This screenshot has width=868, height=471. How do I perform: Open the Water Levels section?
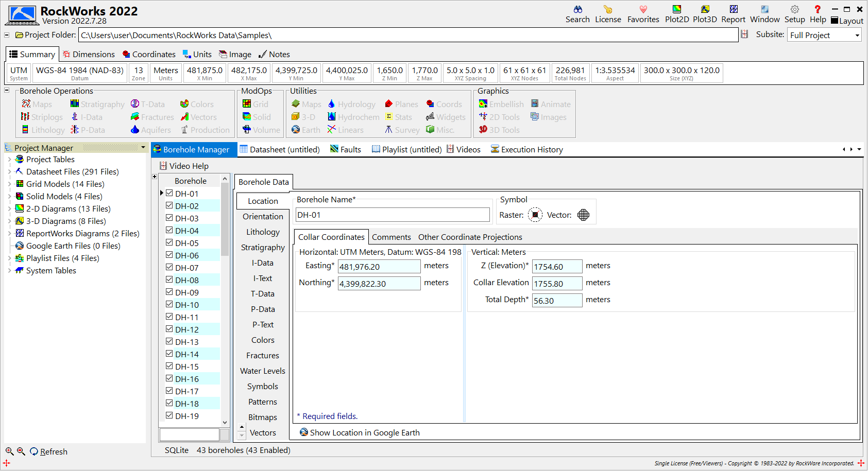(x=263, y=371)
